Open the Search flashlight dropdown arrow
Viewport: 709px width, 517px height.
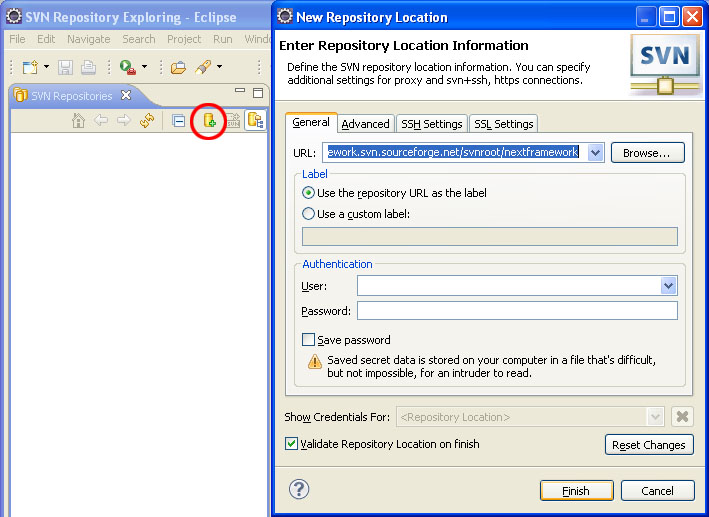219,67
